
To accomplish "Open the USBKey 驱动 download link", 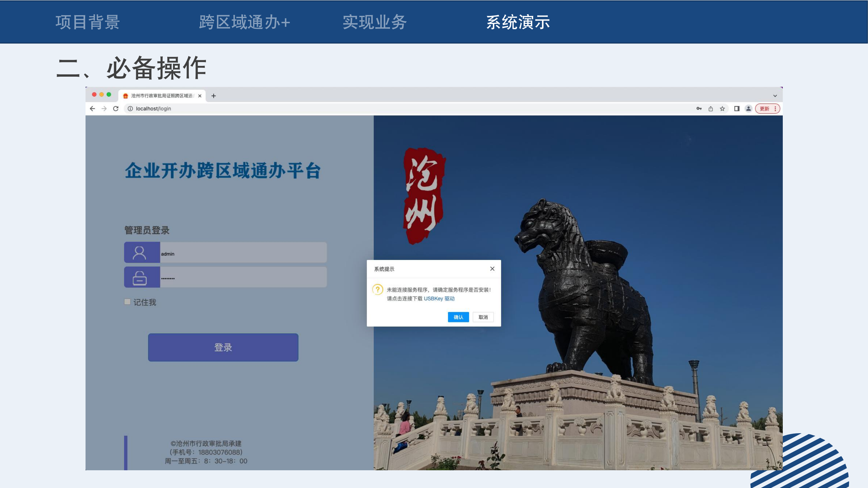I will pyautogui.click(x=439, y=298).
